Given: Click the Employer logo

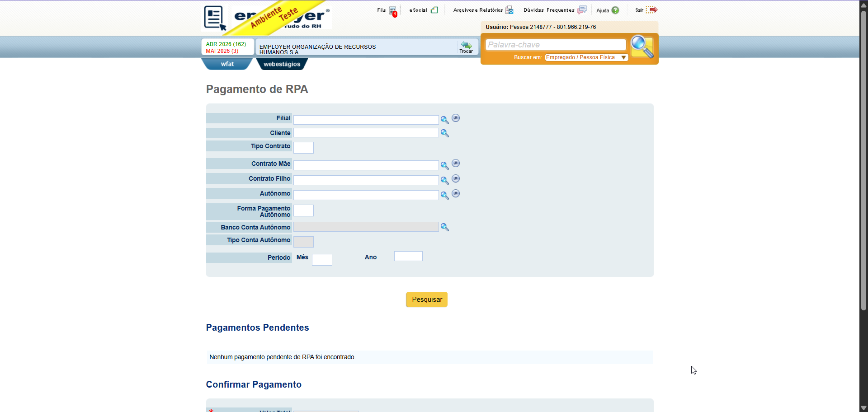Looking at the screenshot, I should [267, 18].
